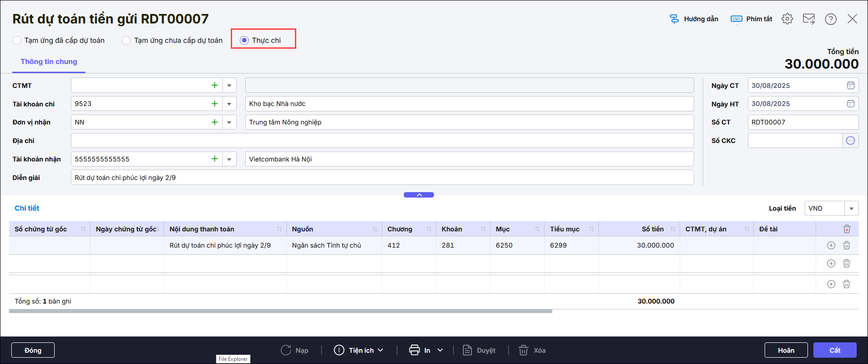Click the green plus beside Tài khoản chi
This screenshot has width=868, height=364.
215,104
